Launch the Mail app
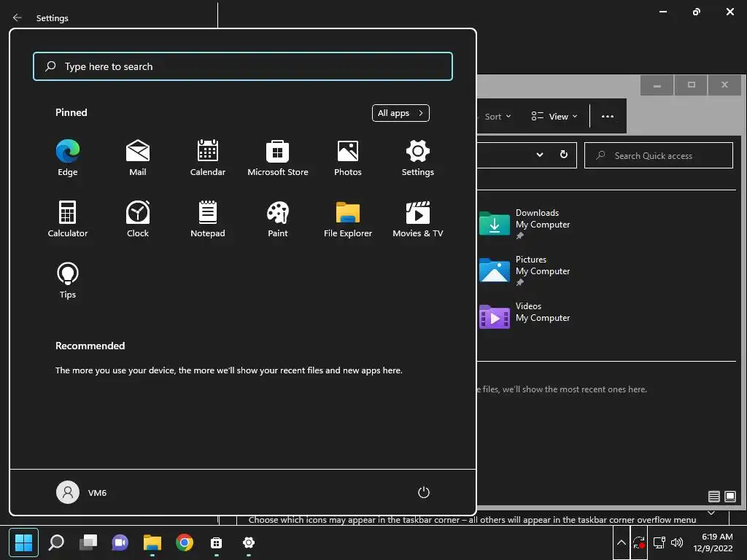The image size is (747, 560). click(138, 158)
